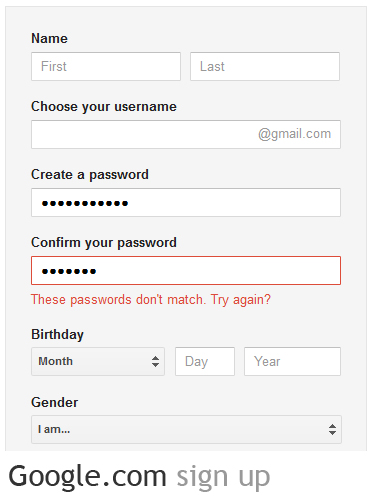
Task: Click the Create a password label
Action: point(90,175)
